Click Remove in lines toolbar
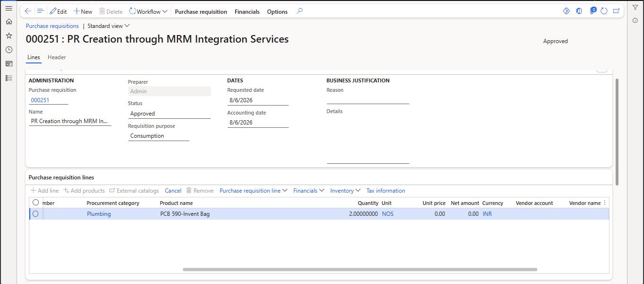The width and height of the screenshot is (644, 284). tap(200, 191)
